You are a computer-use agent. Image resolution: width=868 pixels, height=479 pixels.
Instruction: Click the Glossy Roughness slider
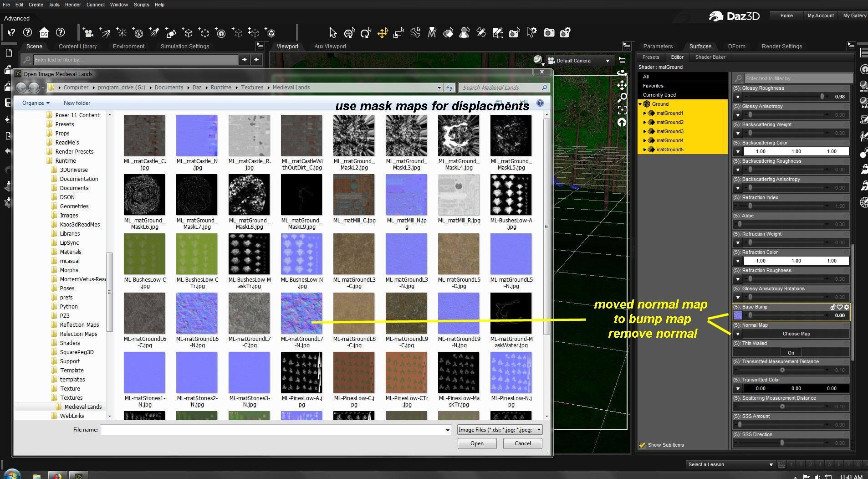click(x=786, y=97)
